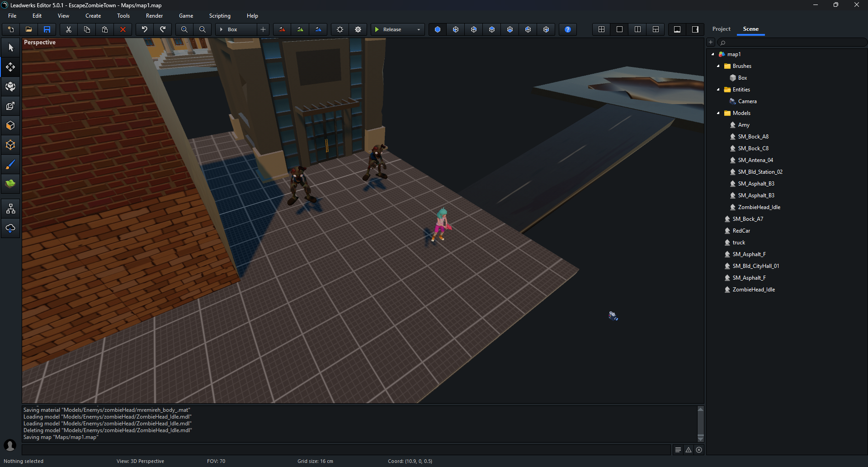Collapse the Brushes folder
The image size is (868, 467).
coord(718,66)
